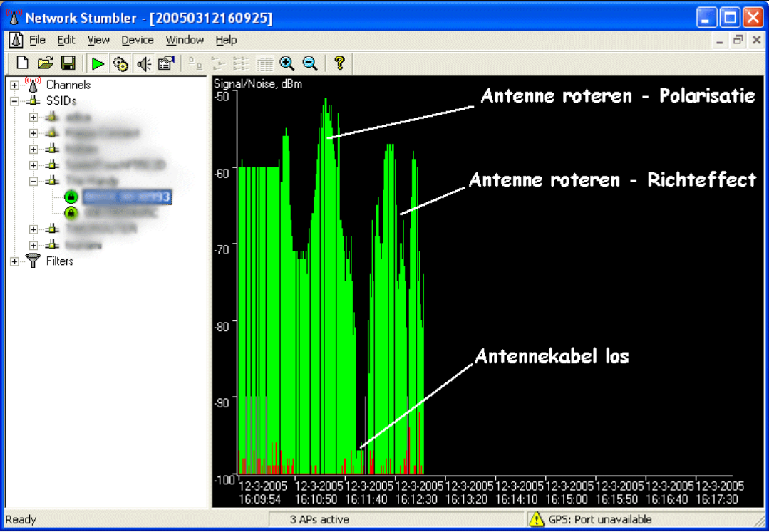Toggle auto-configure gear icon in toolbar
The height and width of the screenshot is (532, 769).
point(120,63)
